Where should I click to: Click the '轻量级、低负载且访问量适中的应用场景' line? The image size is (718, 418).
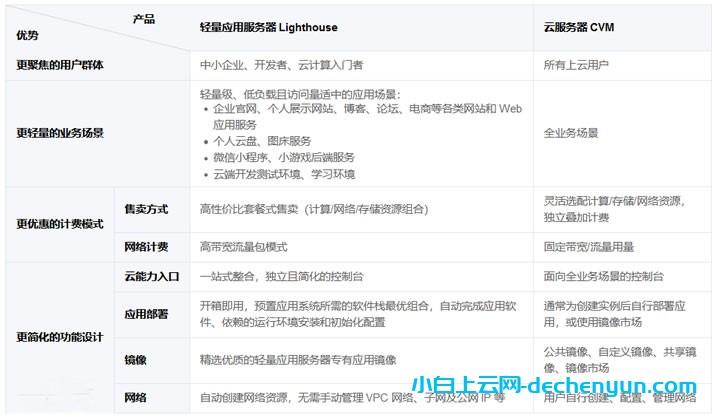300,95
